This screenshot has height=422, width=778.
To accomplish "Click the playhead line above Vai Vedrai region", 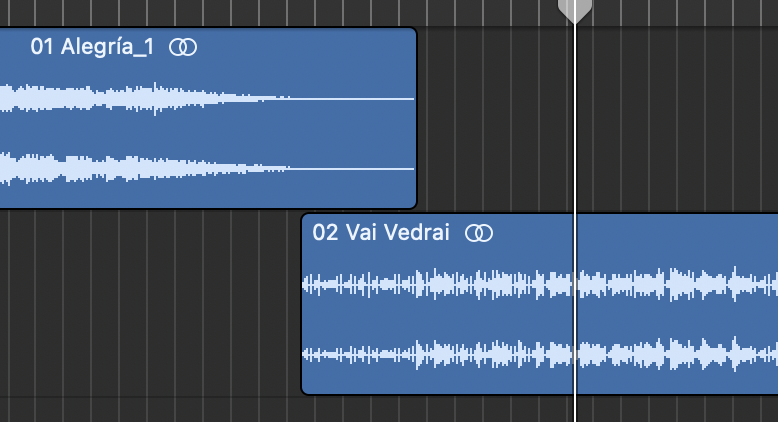I will point(575,120).
